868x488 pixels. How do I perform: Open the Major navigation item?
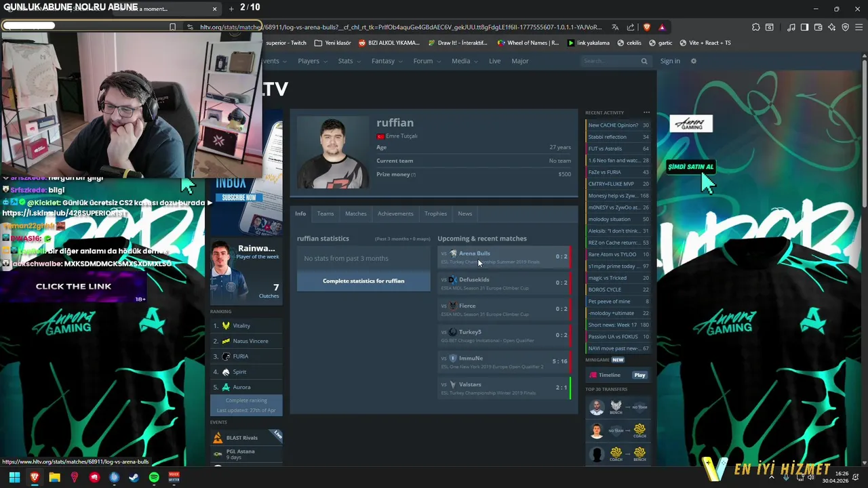click(x=520, y=61)
